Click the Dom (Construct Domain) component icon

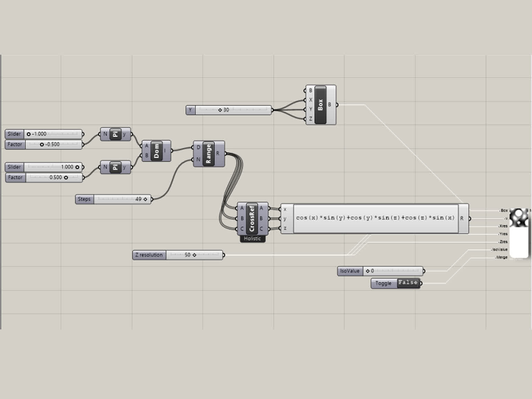[x=156, y=151]
